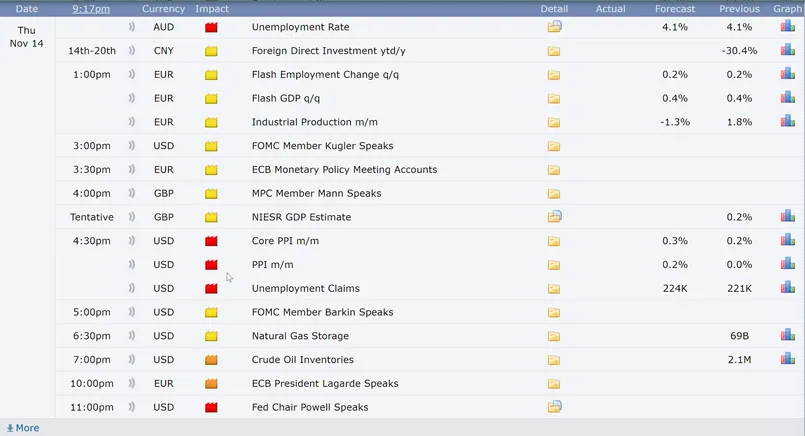
Task: Toggle sound alert for Flash GDP q/q
Action: click(132, 98)
